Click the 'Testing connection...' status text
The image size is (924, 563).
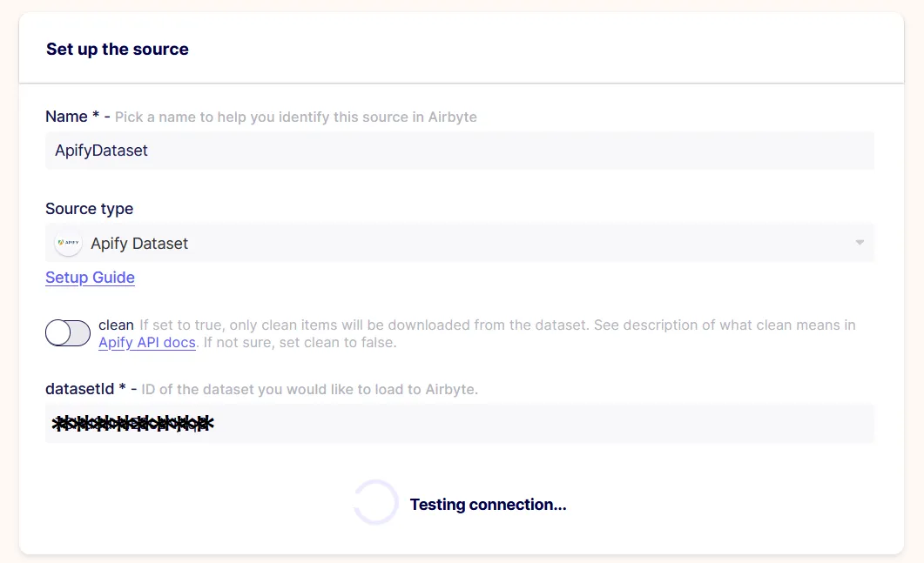[x=488, y=505]
